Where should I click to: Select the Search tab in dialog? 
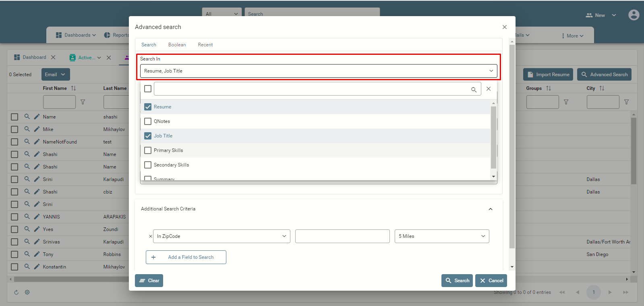pos(149,45)
